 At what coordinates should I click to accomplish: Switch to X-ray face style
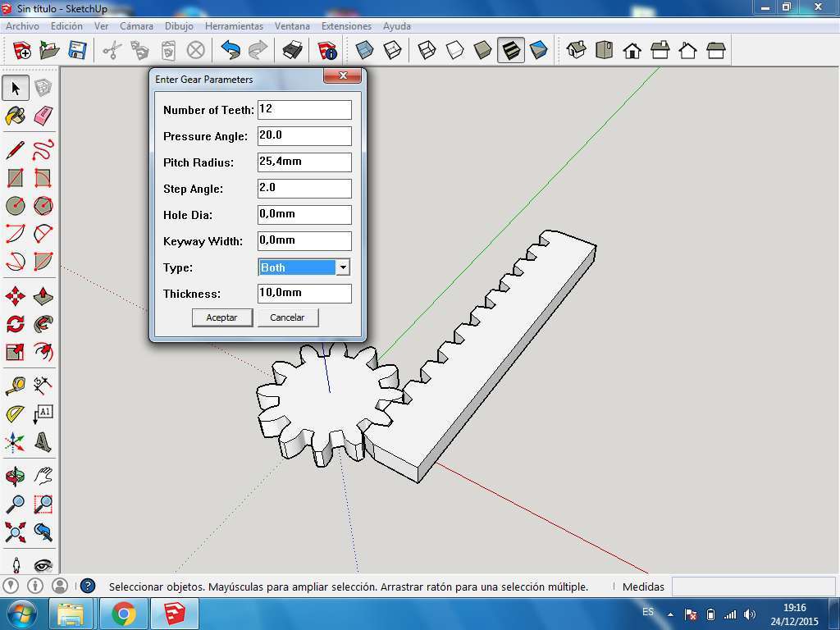(364, 50)
